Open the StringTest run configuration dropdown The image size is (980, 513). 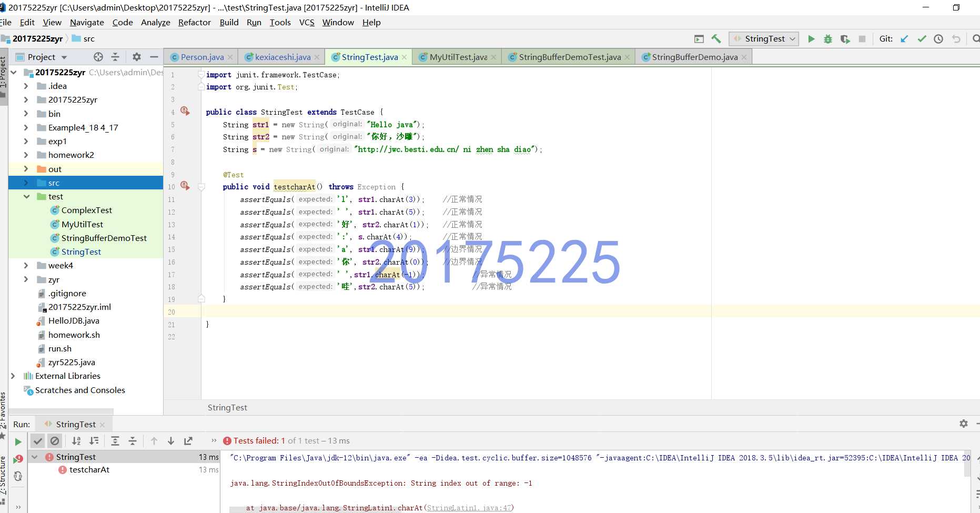pyautogui.click(x=764, y=39)
